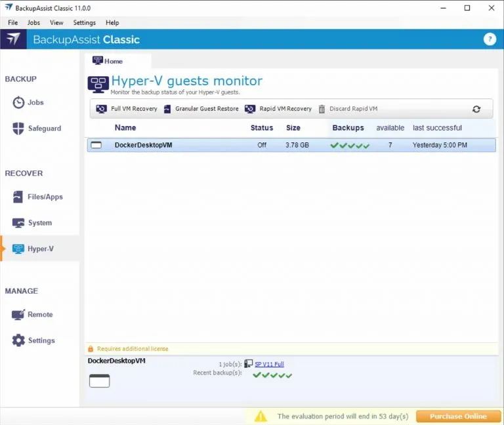Viewport: 504px width, 425px height.
Task: Click the 3.78 GB size cell
Action: pos(297,145)
